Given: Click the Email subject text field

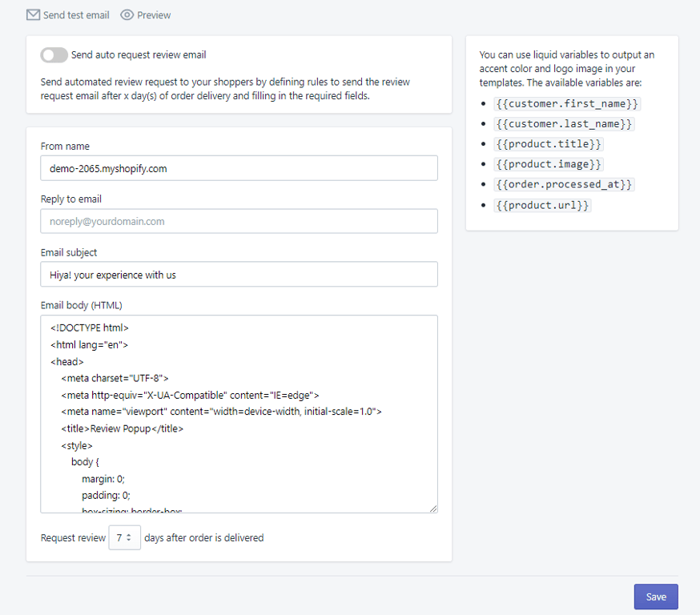Looking at the screenshot, I should click(239, 274).
